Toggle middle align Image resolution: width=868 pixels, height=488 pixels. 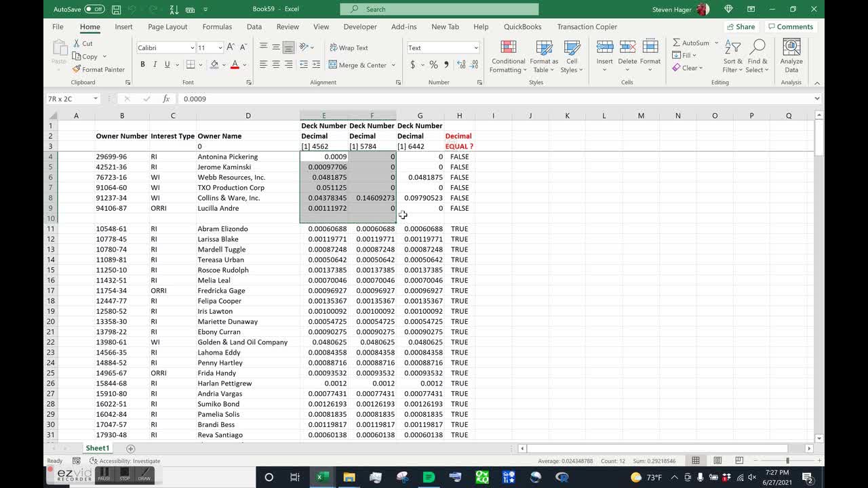[276, 47]
